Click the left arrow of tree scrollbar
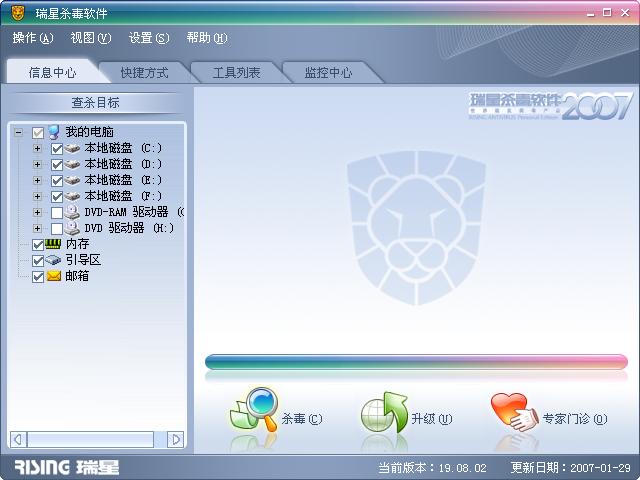 pyautogui.click(x=18, y=440)
